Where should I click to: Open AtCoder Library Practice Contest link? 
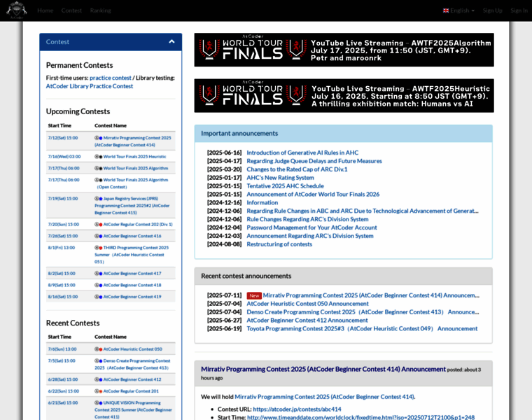click(x=89, y=86)
